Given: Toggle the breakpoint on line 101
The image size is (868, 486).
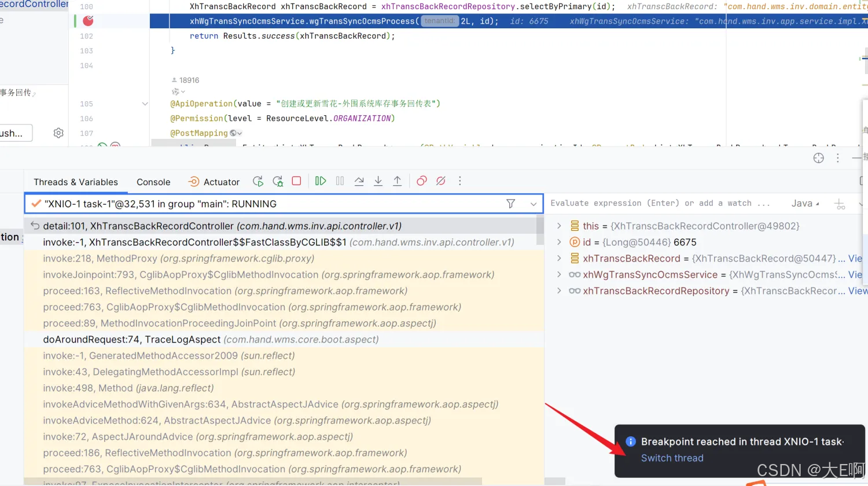Looking at the screenshot, I should [88, 21].
